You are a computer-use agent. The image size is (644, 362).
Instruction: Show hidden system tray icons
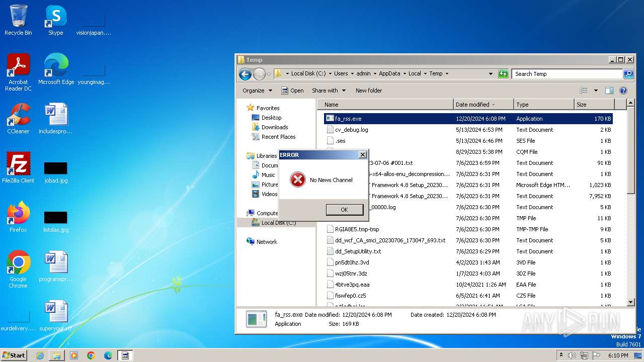(561, 355)
